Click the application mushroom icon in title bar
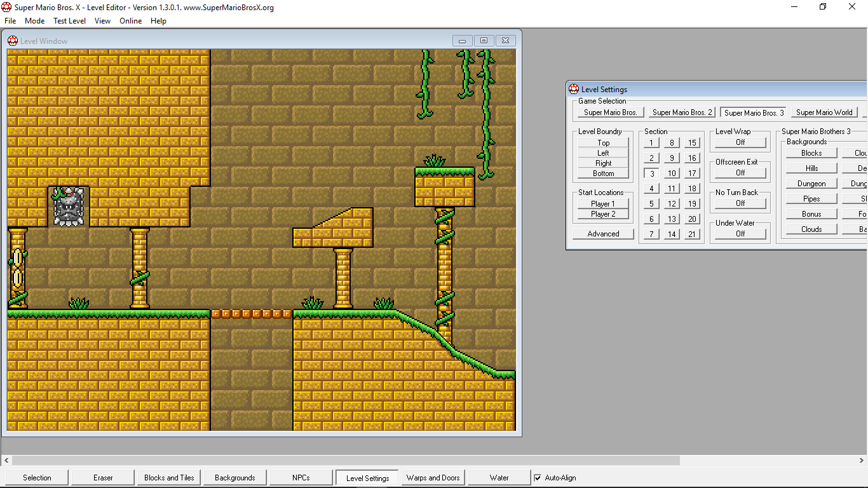Viewport: 868px width, 488px height. click(7, 8)
